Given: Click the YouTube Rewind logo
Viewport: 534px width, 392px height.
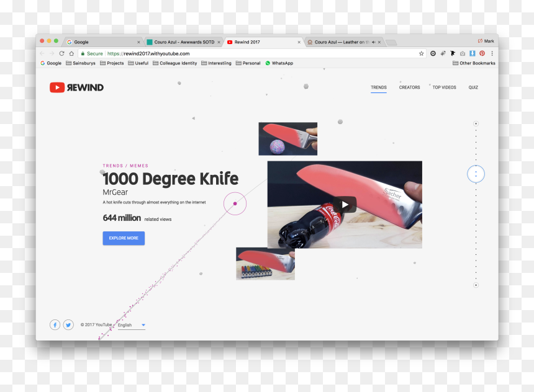Looking at the screenshot, I should (x=76, y=87).
